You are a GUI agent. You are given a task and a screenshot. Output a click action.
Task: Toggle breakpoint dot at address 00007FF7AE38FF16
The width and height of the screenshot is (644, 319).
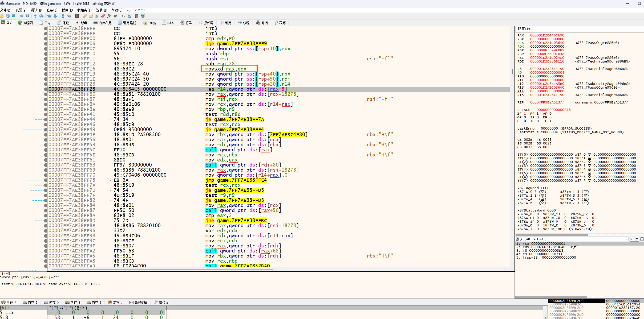(x=46, y=69)
